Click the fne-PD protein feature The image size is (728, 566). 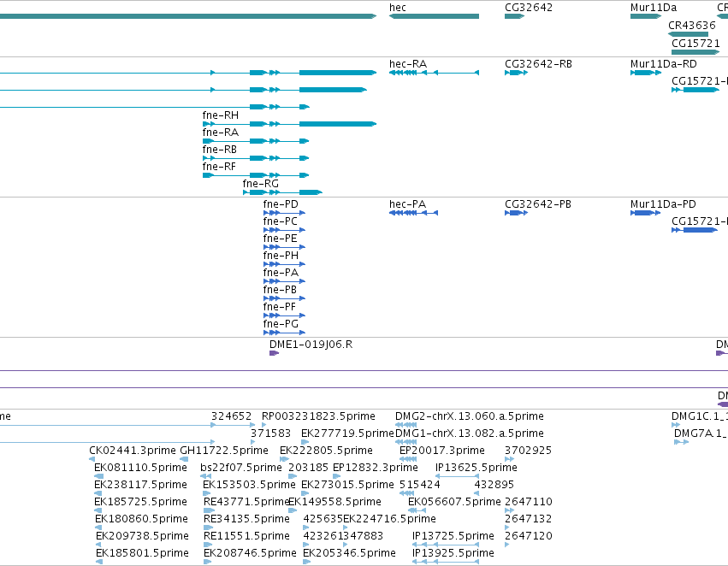[x=284, y=213]
